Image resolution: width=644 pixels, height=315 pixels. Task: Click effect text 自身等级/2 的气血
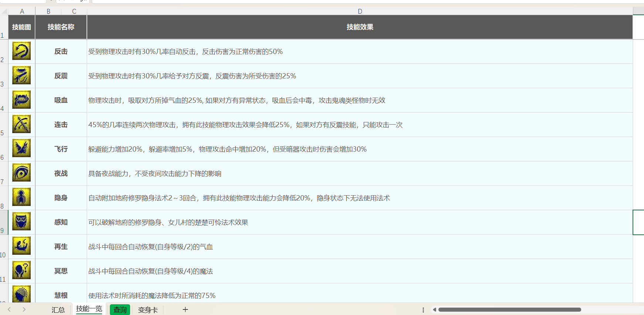(151, 247)
